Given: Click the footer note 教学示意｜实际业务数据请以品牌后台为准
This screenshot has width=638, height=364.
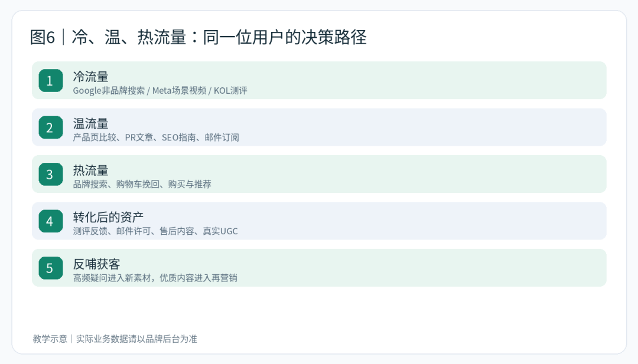Looking at the screenshot, I should pos(115,339).
